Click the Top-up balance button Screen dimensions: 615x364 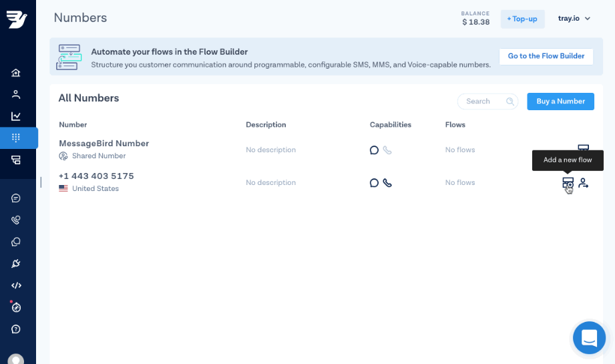(522, 19)
